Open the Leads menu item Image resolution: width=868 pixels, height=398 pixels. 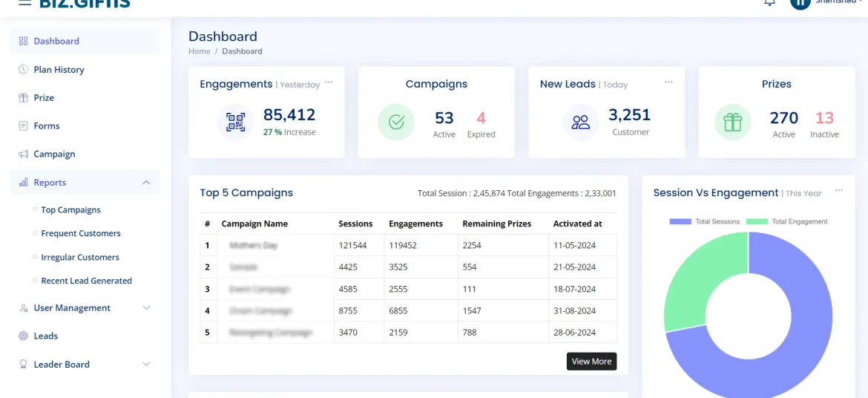pos(85,336)
